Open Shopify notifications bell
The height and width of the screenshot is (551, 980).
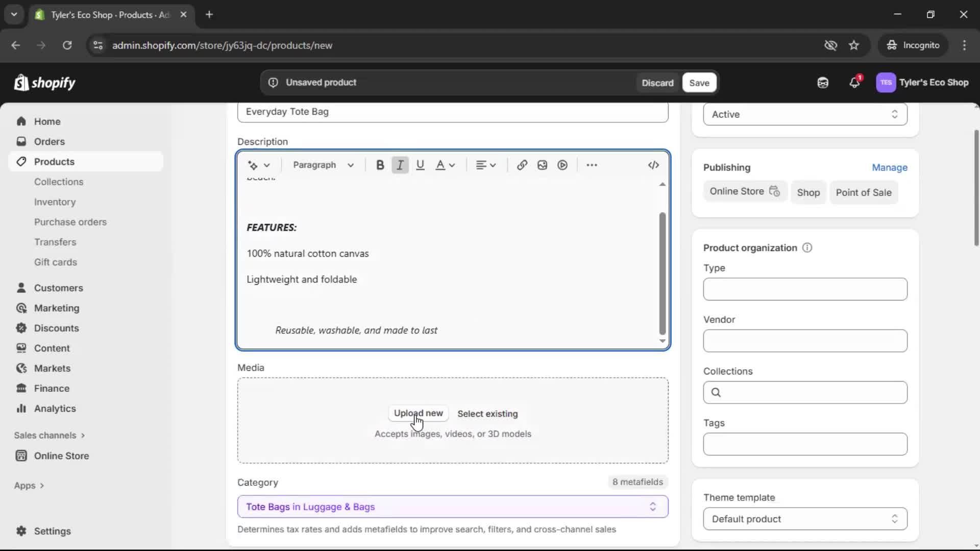click(x=855, y=83)
